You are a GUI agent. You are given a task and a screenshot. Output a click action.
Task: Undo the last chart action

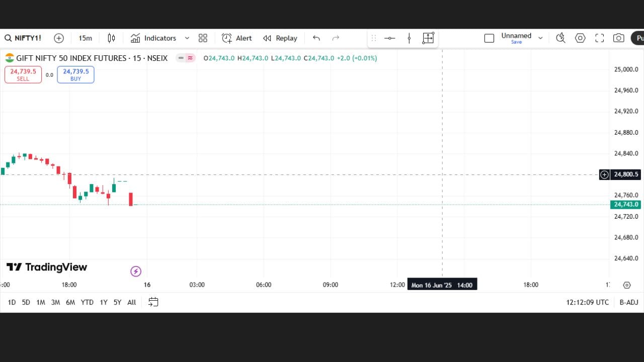[x=316, y=38]
